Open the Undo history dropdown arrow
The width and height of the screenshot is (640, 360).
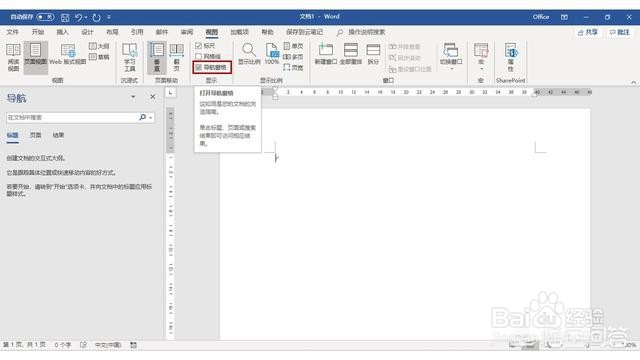click(86, 17)
